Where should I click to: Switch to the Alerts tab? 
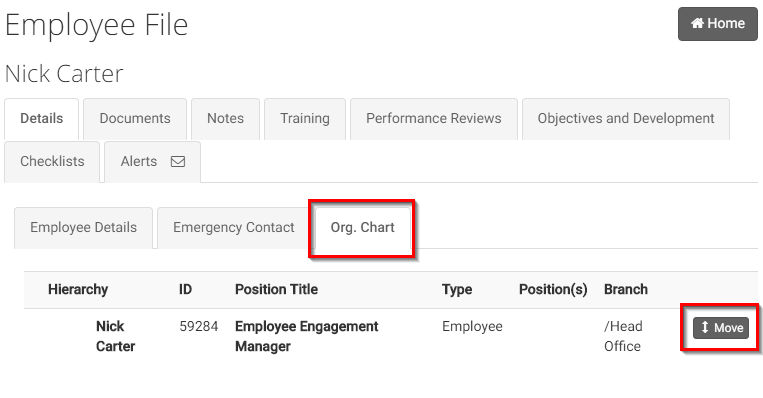152,162
